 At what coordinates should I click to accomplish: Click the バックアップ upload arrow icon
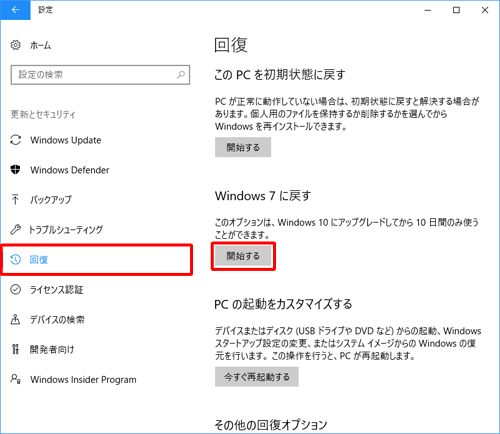(x=15, y=199)
